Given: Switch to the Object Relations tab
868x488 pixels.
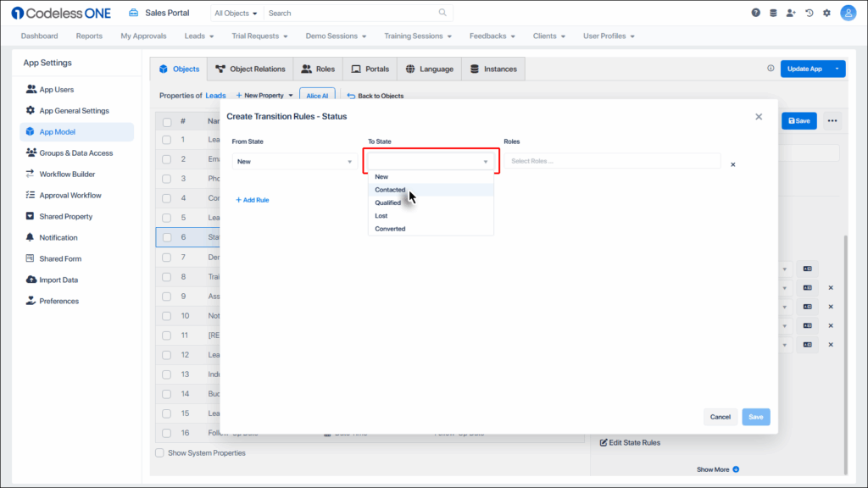Looking at the screenshot, I should (249, 69).
